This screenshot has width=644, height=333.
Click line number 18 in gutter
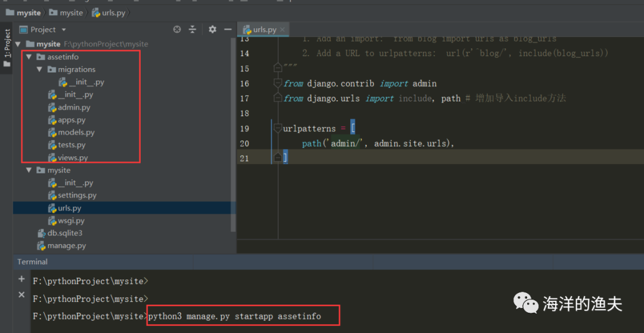point(244,113)
